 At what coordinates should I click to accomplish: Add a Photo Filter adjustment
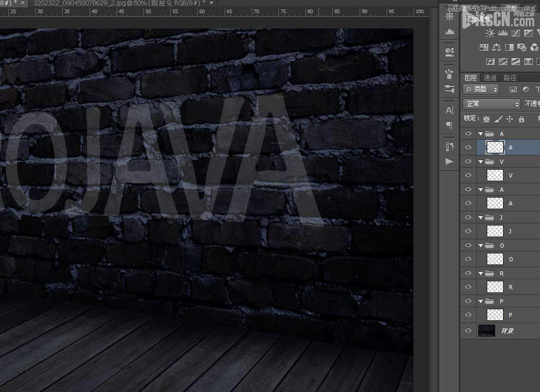pos(522,47)
